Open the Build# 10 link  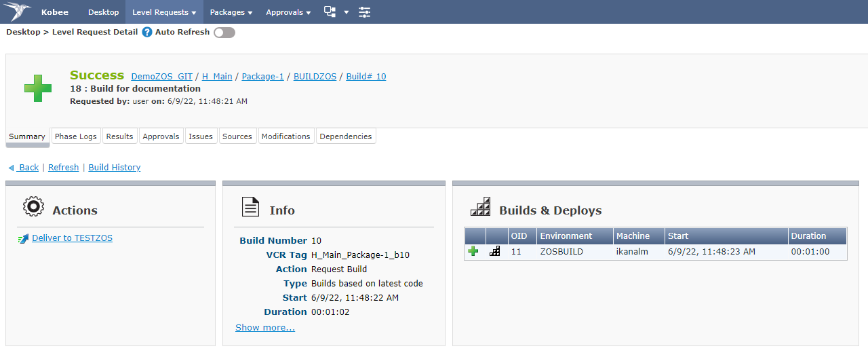[x=366, y=77]
